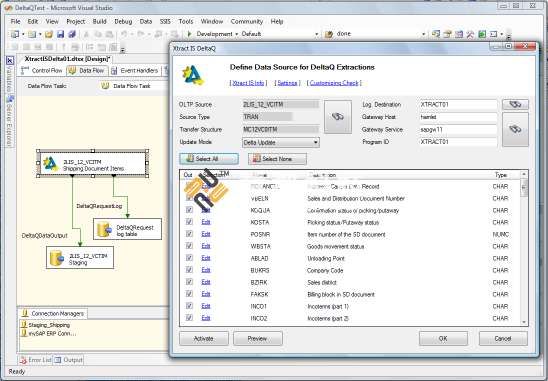Toggle the checkbox for the BZIRK row
This screenshot has width=548, height=381.
189,282
